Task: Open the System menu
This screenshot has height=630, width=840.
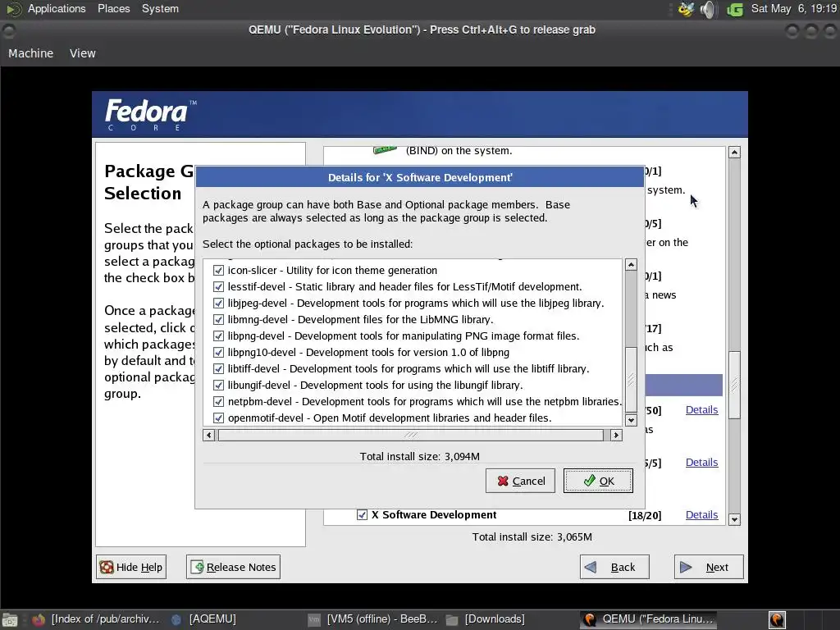Action: point(160,8)
